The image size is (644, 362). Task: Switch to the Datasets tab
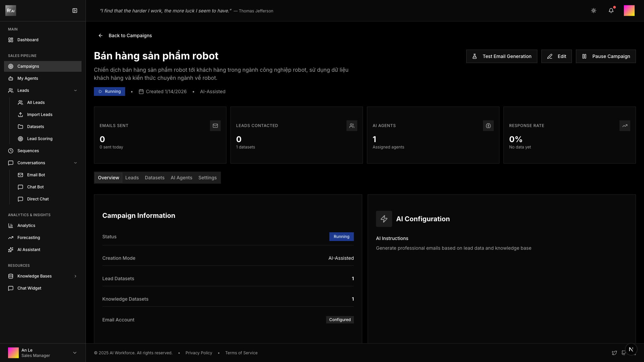click(x=155, y=178)
